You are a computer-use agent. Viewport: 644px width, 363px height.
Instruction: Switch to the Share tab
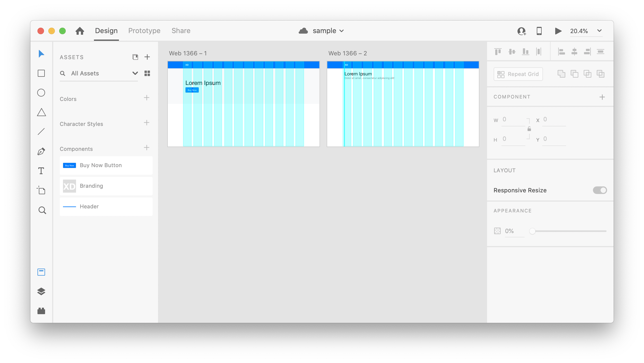point(181,31)
